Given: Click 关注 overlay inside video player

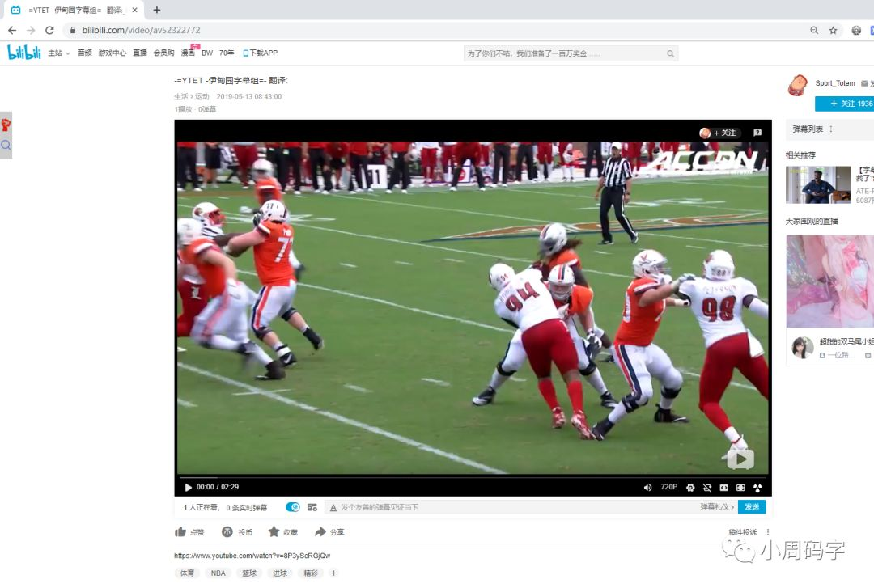Looking at the screenshot, I should tap(719, 133).
